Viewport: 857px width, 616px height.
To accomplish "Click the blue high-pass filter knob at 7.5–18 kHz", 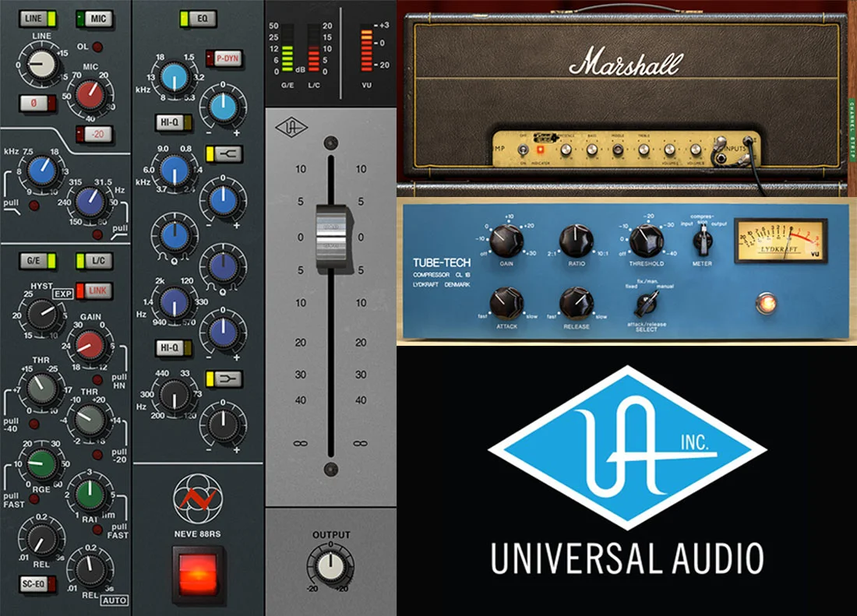I will click(42, 171).
